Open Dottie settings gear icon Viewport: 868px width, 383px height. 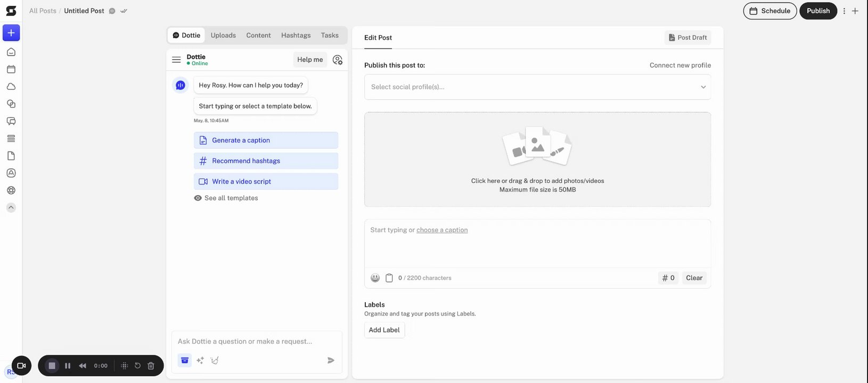(x=338, y=60)
